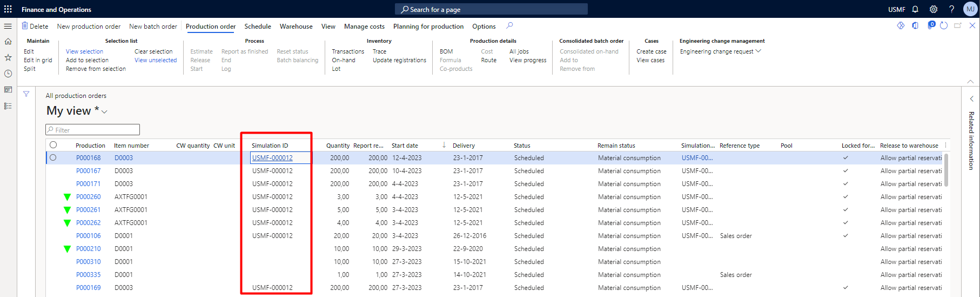Open MJ user account avatar
Image resolution: width=980 pixels, height=297 pixels.
point(970,9)
